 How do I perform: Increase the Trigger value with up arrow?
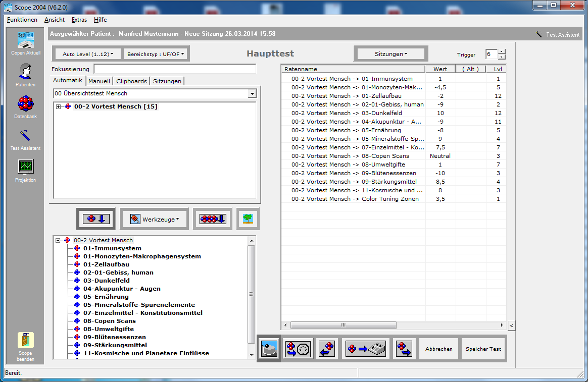point(501,51)
